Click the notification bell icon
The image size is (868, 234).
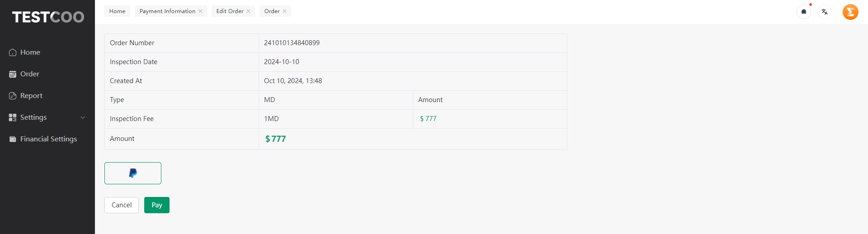pos(804,12)
